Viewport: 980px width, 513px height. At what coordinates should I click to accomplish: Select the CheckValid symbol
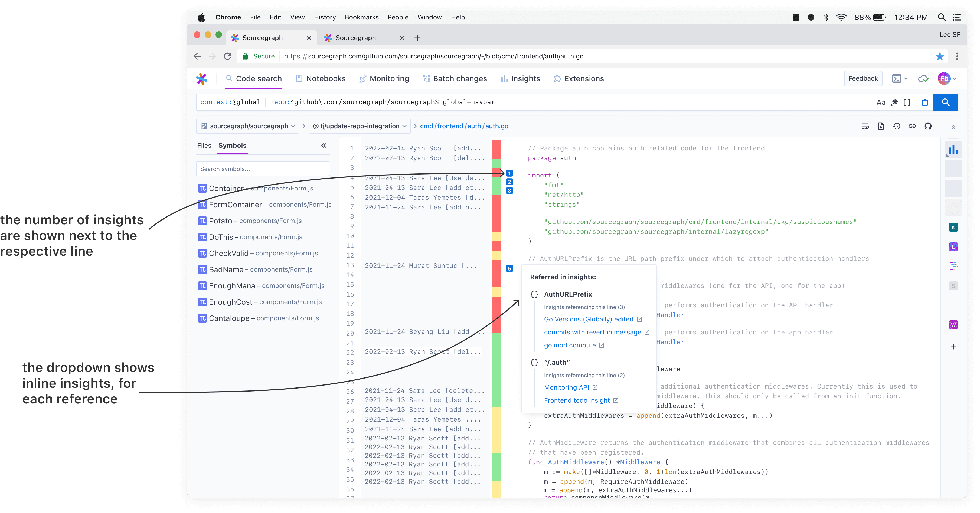[x=258, y=253]
